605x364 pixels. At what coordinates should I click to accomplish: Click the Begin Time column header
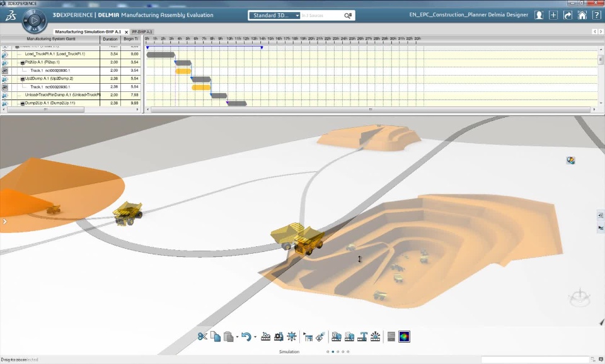tap(131, 39)
